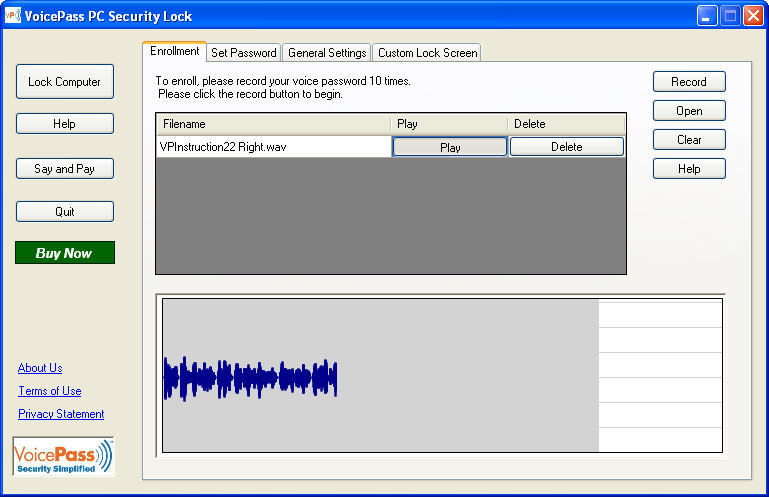Viewport: 769px width, 497px height.
Task: Click the Delete column header
Action: (x=566, y=124)
